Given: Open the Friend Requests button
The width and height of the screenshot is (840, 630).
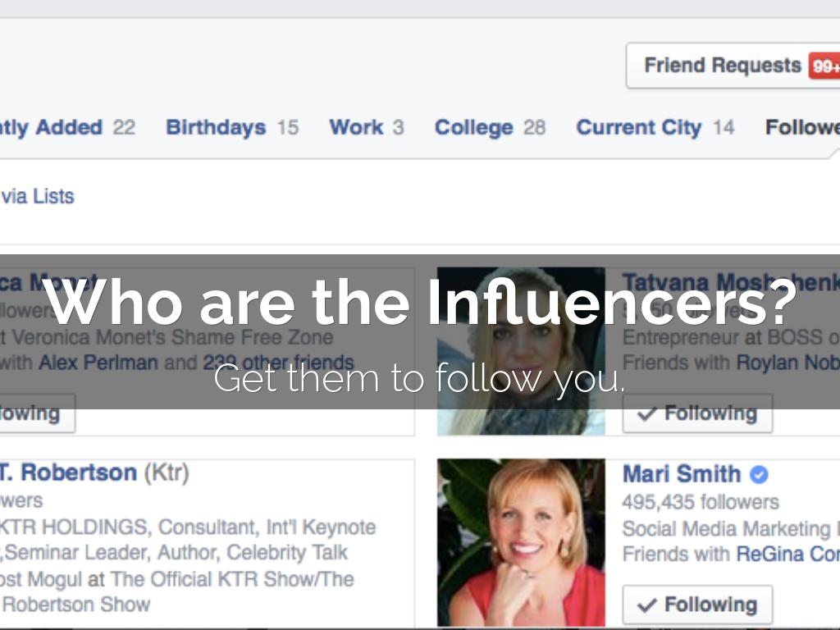Looking at the screenshot, I should coord(722,66).
